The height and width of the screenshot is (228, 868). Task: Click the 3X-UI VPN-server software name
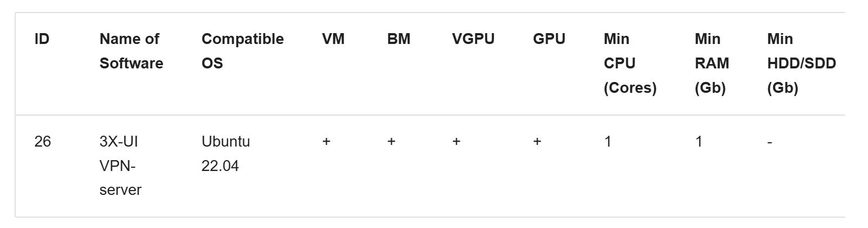coord(120,166)
